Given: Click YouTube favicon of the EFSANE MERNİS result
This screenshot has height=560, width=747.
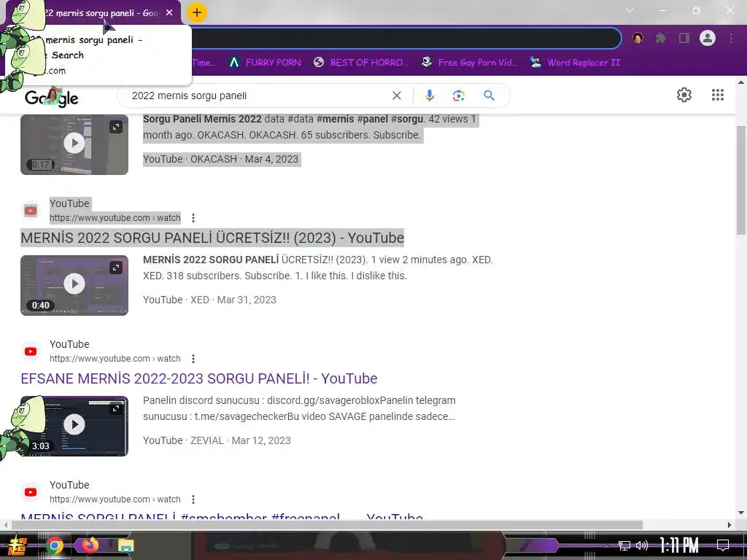Looking at the screenshot, I should pos(31,351).
